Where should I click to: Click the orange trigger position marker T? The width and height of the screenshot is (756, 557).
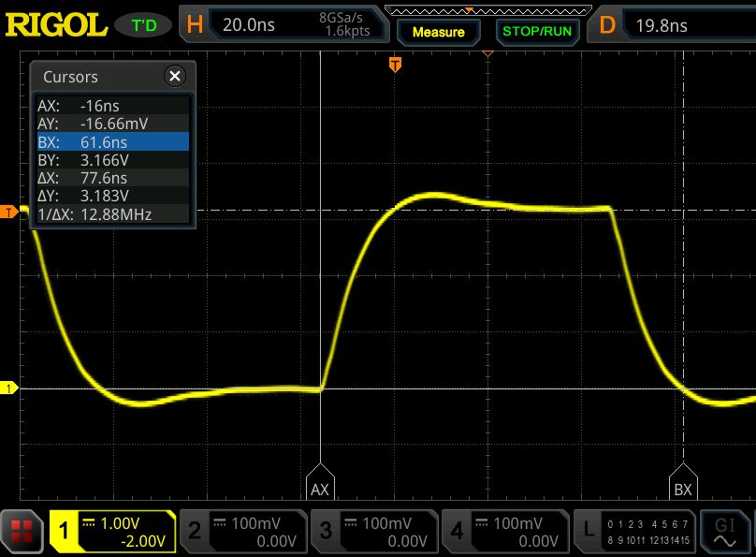(395, 65)
